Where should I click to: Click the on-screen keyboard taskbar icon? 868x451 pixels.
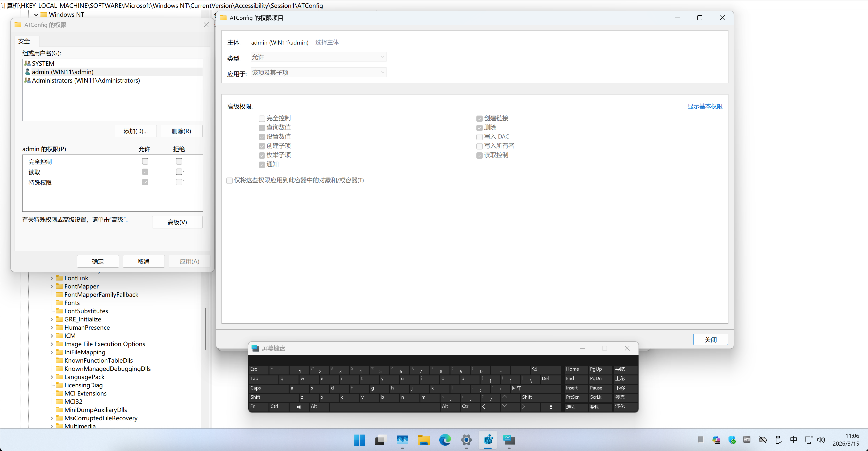tap(509, 440)
